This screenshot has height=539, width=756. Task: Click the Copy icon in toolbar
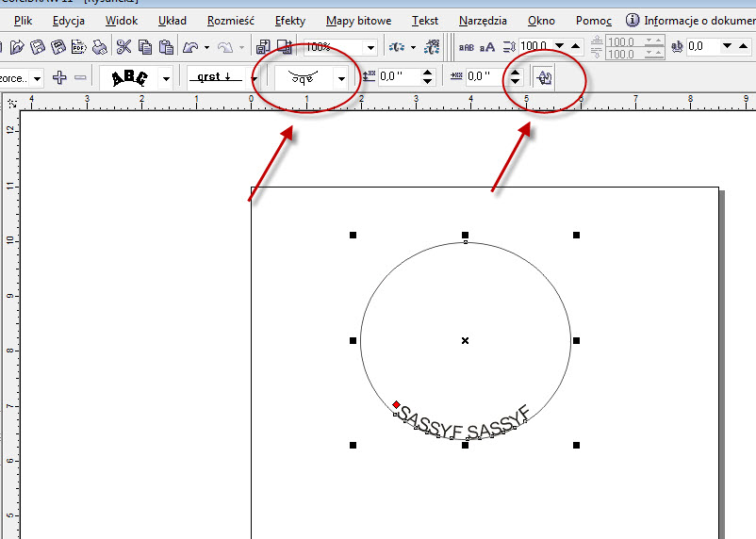tap(144, 46)
